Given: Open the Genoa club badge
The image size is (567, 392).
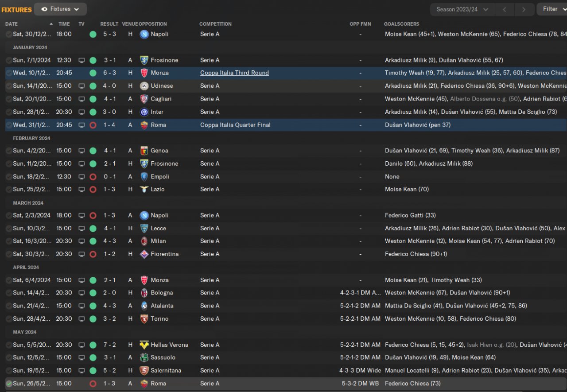Looking at the screenshot, I should [x=144, y=151].
